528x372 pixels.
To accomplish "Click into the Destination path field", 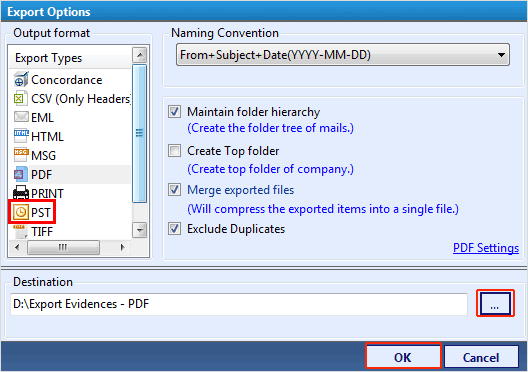I will pos(239,304).
